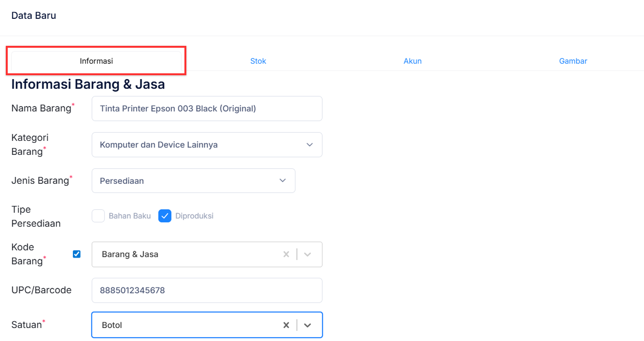
Task: Clear the Barang & Jasa code selection
Action: point(286,254)
